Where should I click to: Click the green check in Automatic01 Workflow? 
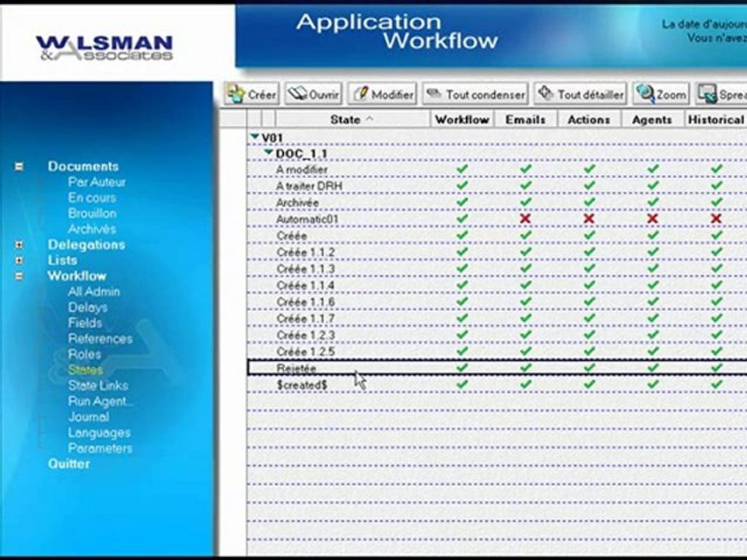point(462,219)
